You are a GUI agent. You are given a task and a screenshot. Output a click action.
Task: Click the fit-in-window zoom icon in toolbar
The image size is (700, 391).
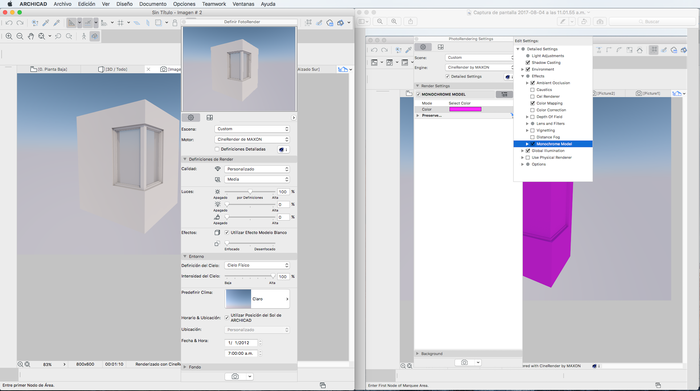point(42,36)
